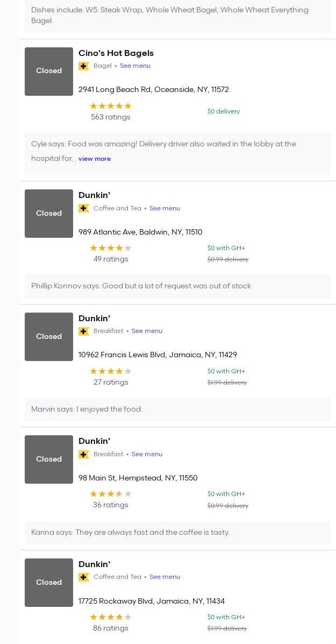Viewport: 336px width, 644px height.
Task: Click Dunkin' title at 989 Atlantic Ave
Action: pyautogui.click(x=94, y=195)
